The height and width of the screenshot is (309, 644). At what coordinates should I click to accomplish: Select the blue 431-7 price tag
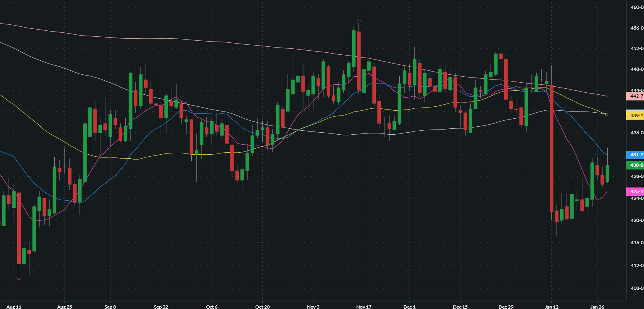click(x=635, y=155)
